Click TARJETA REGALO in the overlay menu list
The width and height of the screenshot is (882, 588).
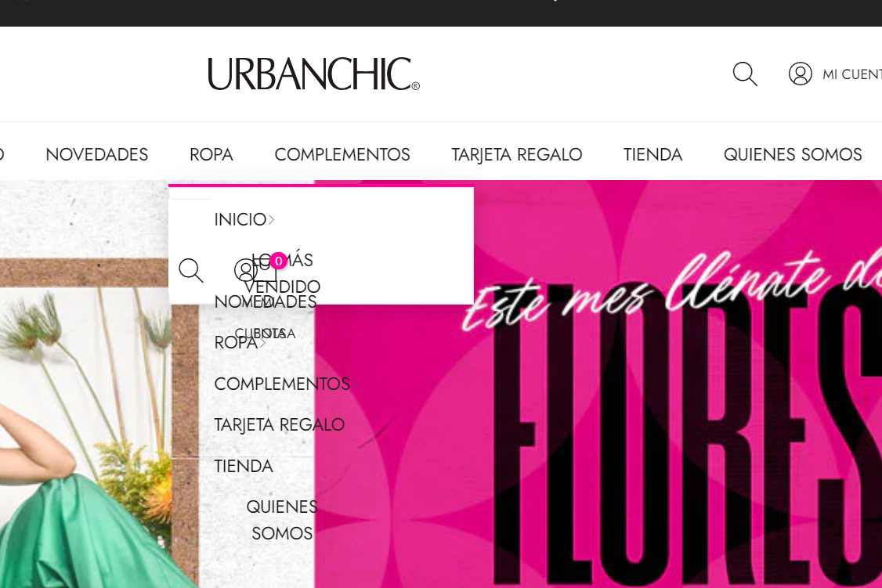click(279, 425)
